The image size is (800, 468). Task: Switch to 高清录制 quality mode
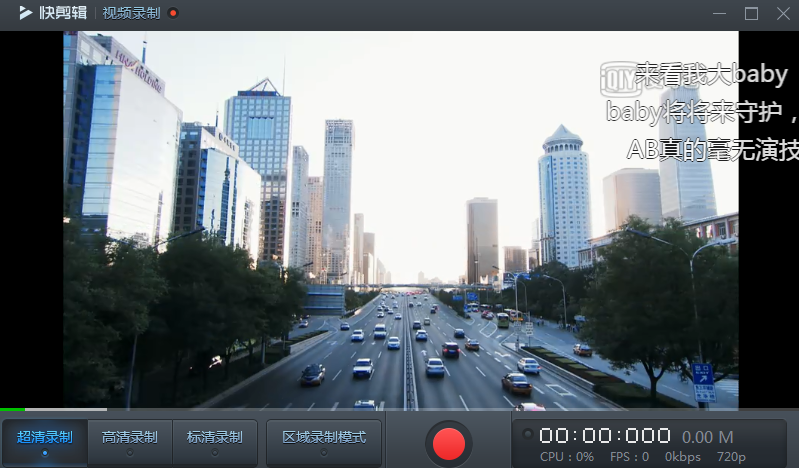(130, 442)
